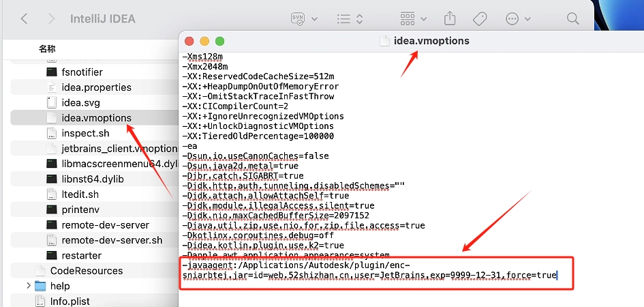Minimize the idea.vmoptions editor window
The width and height of the screenshot is (644, 307).
(204, 41)
